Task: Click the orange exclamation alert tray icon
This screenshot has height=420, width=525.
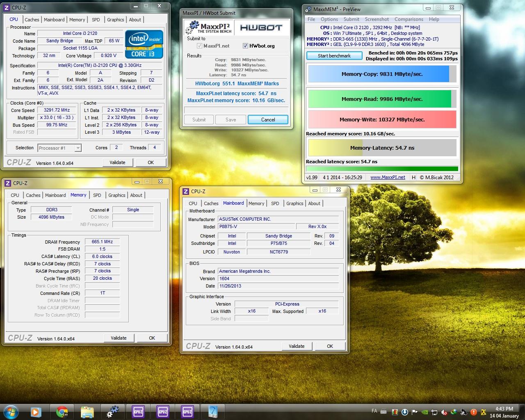Action: point(474,412)
